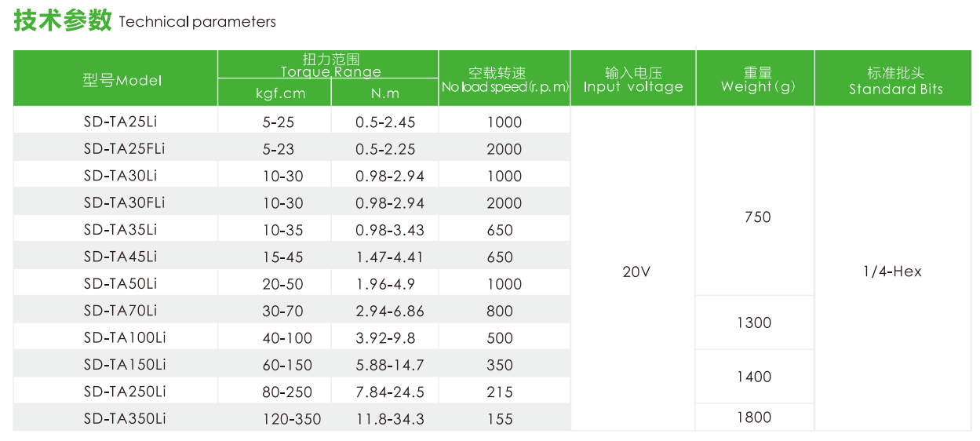Image resolution: width=980 pixels, height=441 pixels.
Task: Select the 1300 weight cell
Action: (754, 323)
